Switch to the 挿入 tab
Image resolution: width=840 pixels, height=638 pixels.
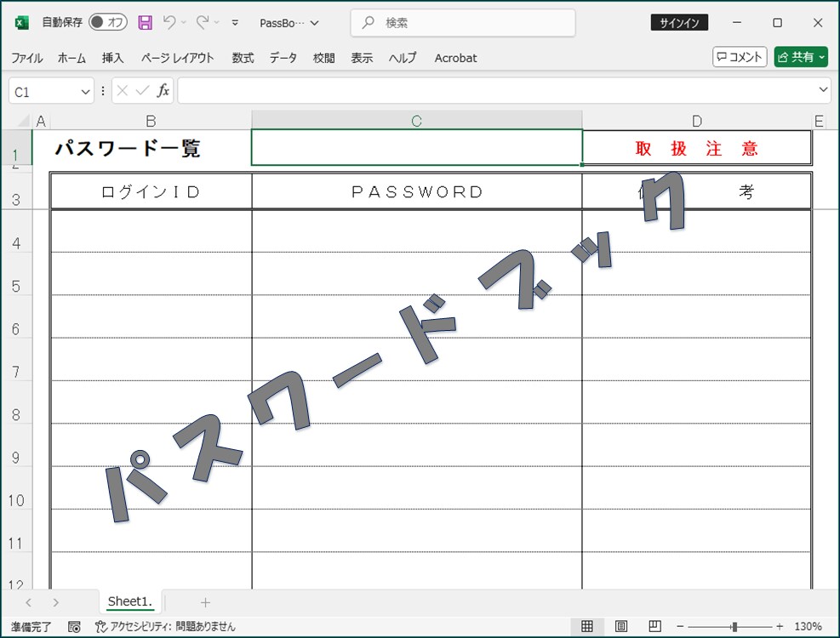(112, 58)
